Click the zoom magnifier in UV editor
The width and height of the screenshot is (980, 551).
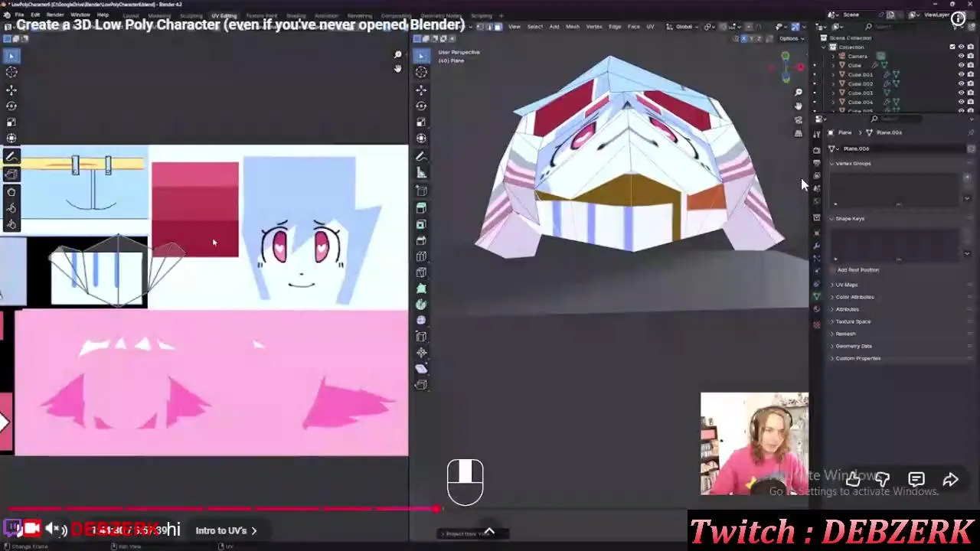click(x=397, y=55)
